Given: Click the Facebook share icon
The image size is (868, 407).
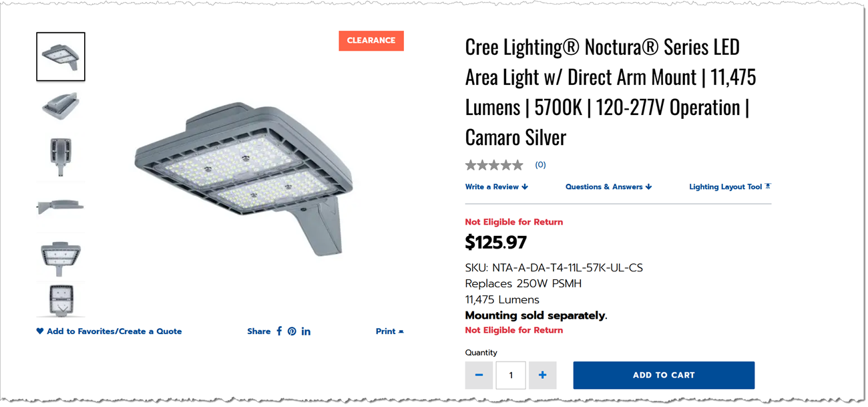Looking at the screenshot, I should (x=279, y=331).
